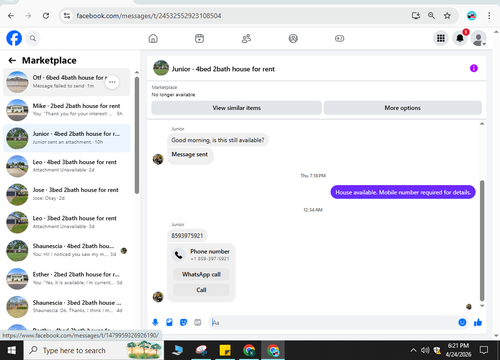Open the Windows notification center icon

tap(484, 350)
